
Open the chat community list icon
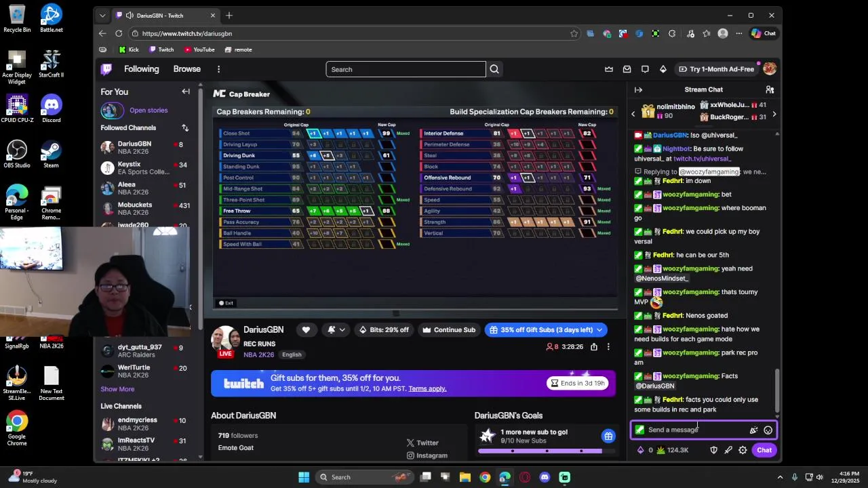(770, 89)
